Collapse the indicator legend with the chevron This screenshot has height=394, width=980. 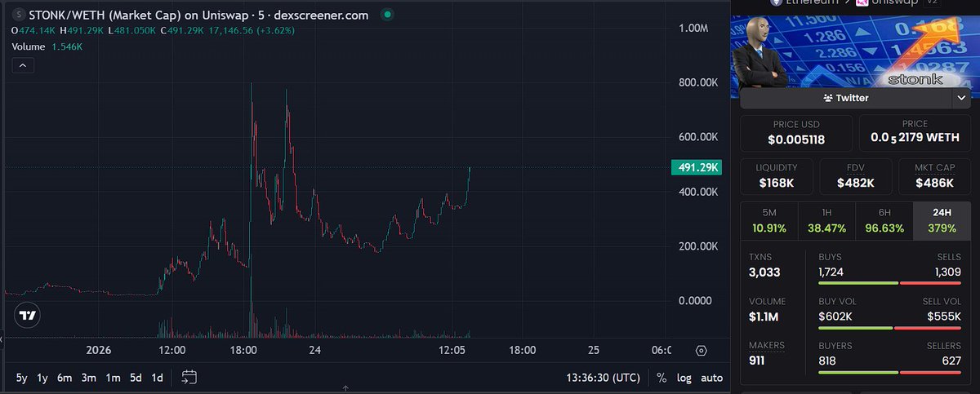[21, 65]
